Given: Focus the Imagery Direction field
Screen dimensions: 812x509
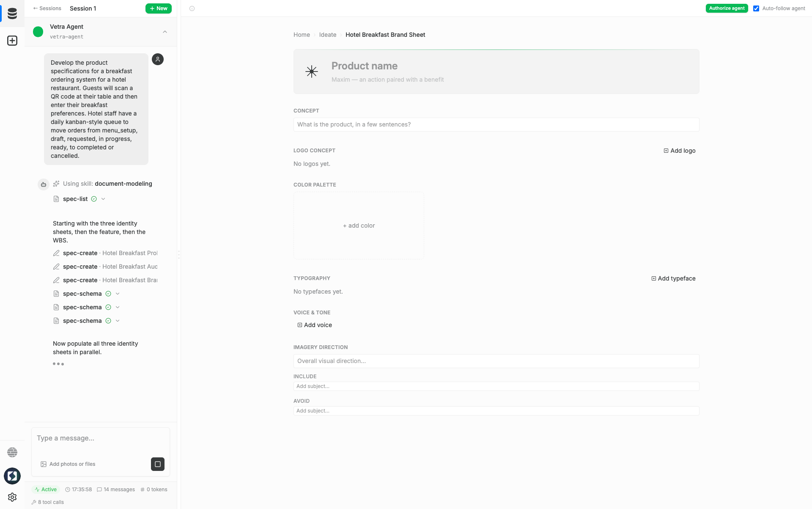Looking at the screenshot, I should coord(496,361).
